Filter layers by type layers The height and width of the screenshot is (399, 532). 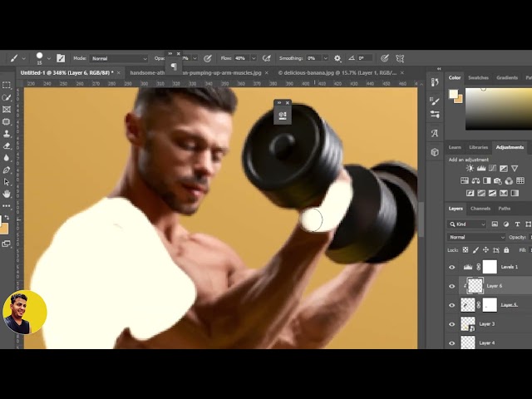click(517, 224)
